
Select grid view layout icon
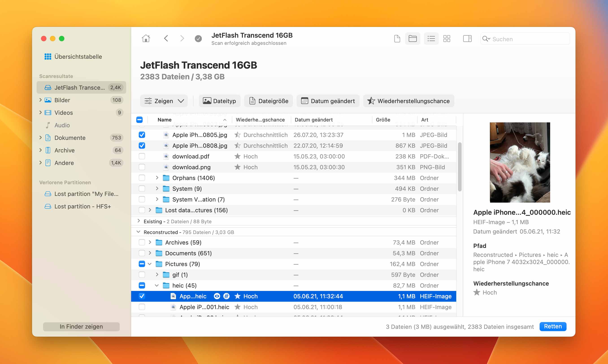pos(447,39)
